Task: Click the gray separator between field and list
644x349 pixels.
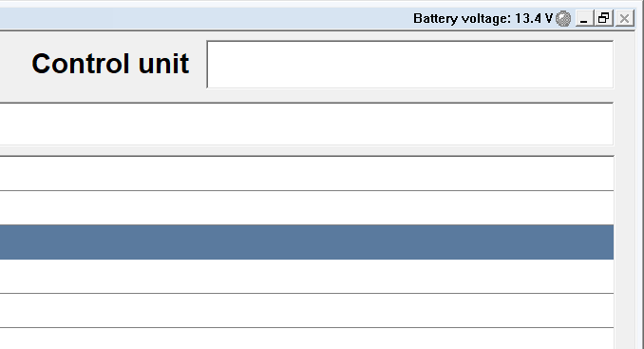Action: (307, 150)
